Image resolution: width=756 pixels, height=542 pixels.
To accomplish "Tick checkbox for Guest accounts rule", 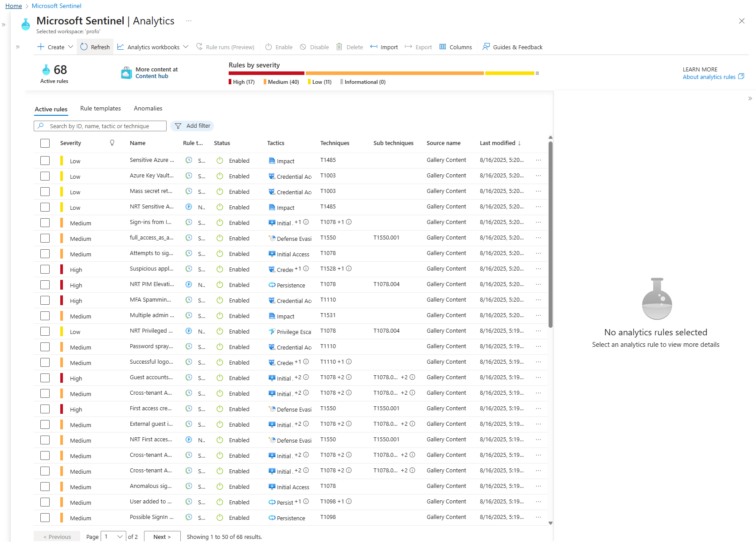I will (45, 378).
